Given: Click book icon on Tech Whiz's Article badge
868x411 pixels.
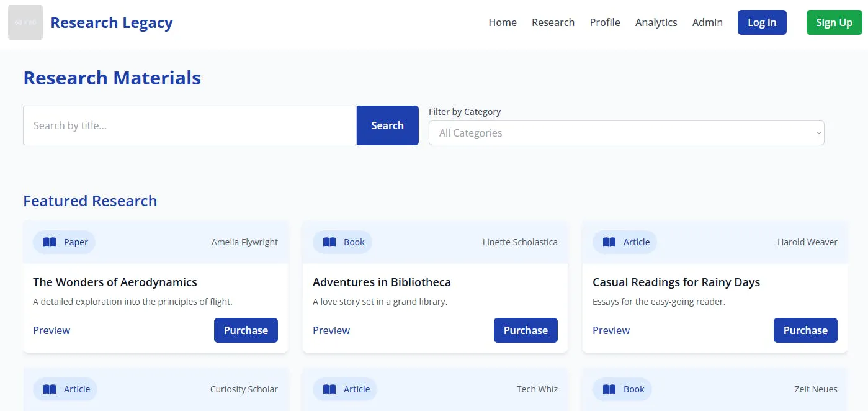Looking at the screenshot, I should point(329,389).
